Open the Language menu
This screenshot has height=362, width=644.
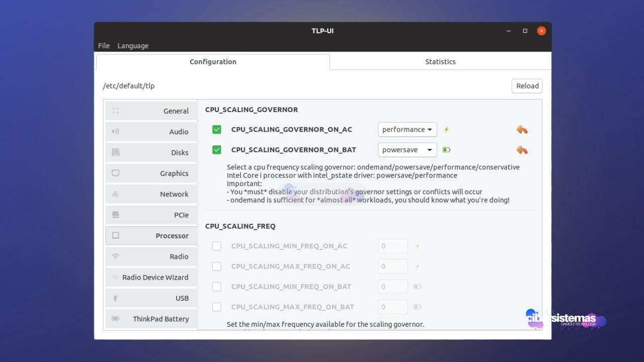point(133,46)
